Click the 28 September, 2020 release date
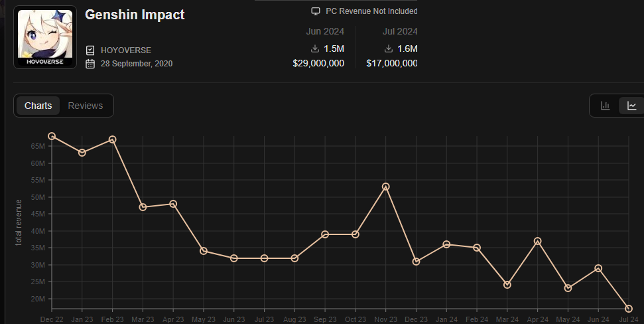 (137, 64)
